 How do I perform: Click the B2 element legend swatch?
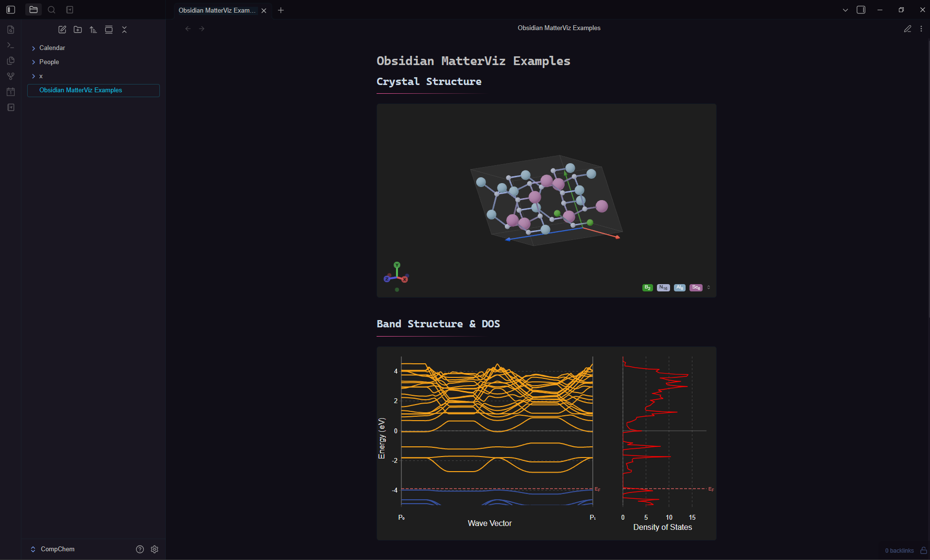pyautogui.click(x=647, y=288)
